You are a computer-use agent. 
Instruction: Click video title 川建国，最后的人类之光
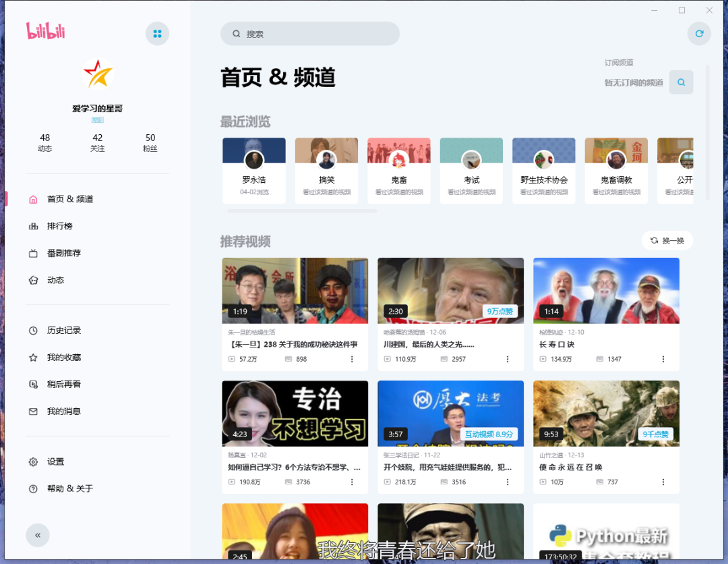pyautogui.click(x=429, y=344)
